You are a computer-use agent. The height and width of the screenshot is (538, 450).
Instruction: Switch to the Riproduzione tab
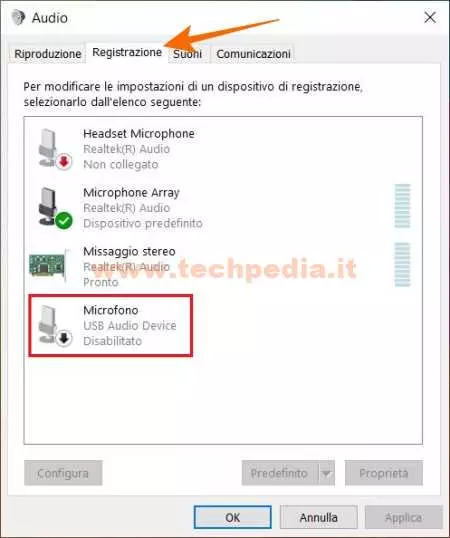coord(47,54)
